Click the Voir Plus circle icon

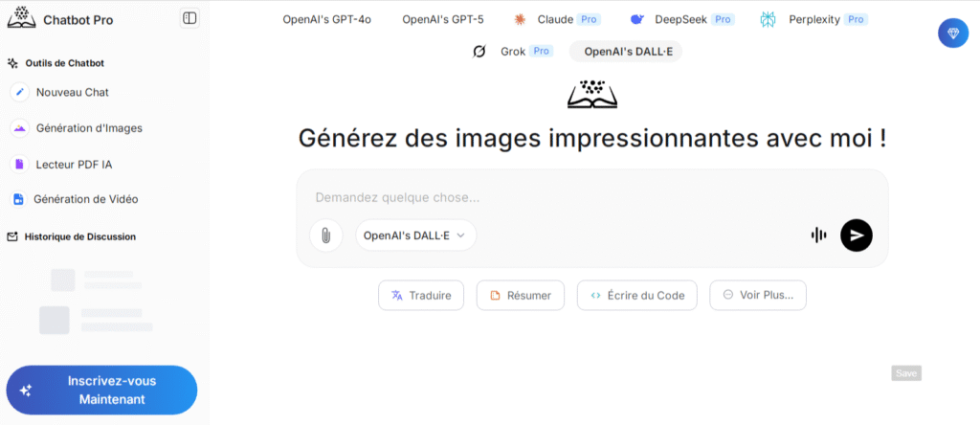727,295
